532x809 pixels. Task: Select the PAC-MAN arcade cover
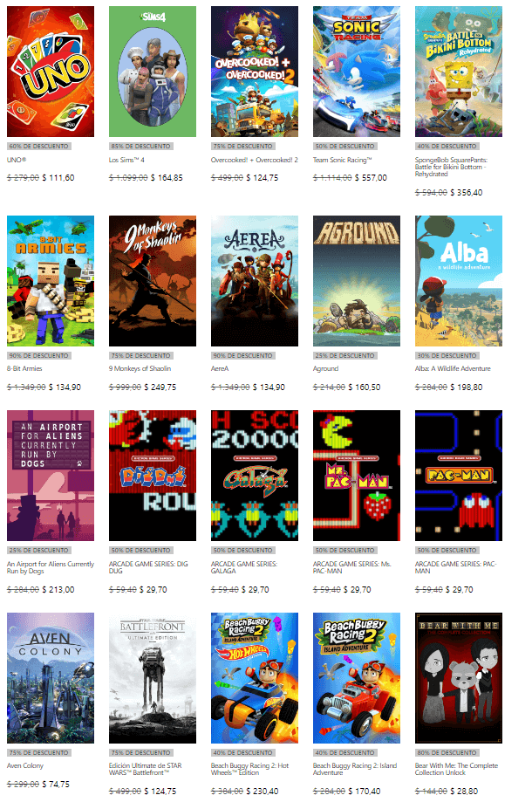point(459,475)
